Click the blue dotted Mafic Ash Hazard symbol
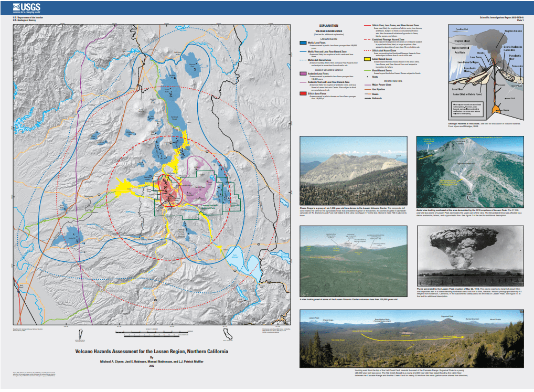Screen dimensions: 534x392 pyautogui.click(x=303, y=60)
